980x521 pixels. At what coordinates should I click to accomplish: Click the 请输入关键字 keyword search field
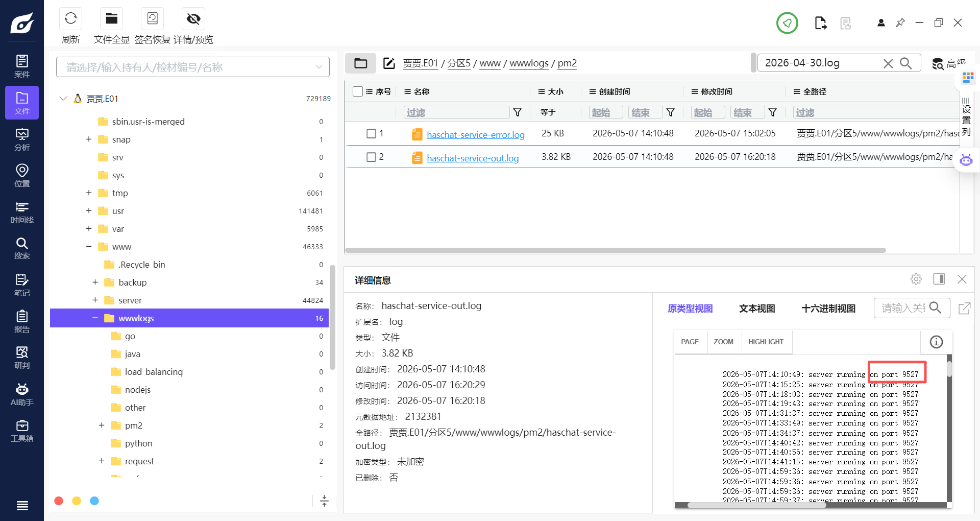[902, 308]
